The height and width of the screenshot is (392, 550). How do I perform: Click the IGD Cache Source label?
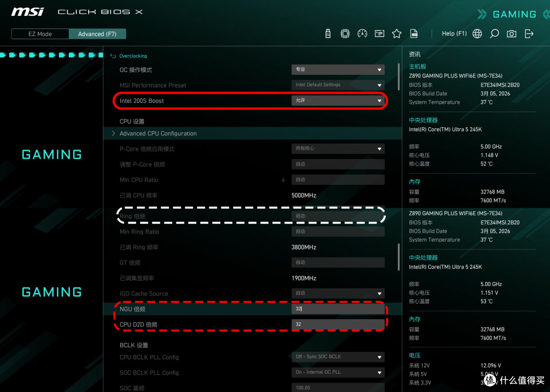[144, 294]
